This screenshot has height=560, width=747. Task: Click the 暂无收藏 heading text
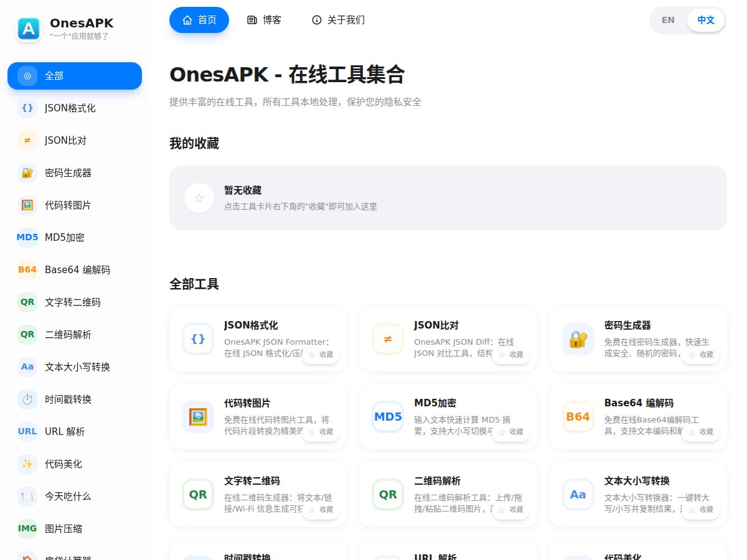[243, 190]
